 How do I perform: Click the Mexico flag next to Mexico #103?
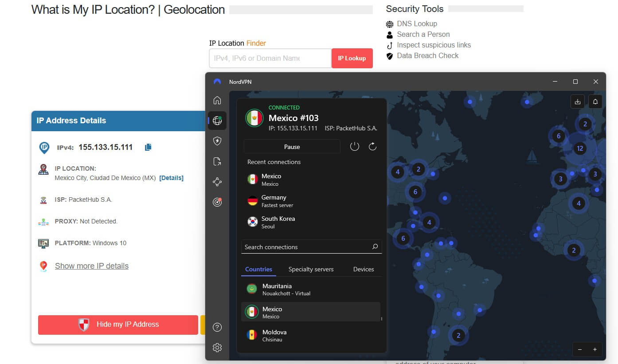254,118
